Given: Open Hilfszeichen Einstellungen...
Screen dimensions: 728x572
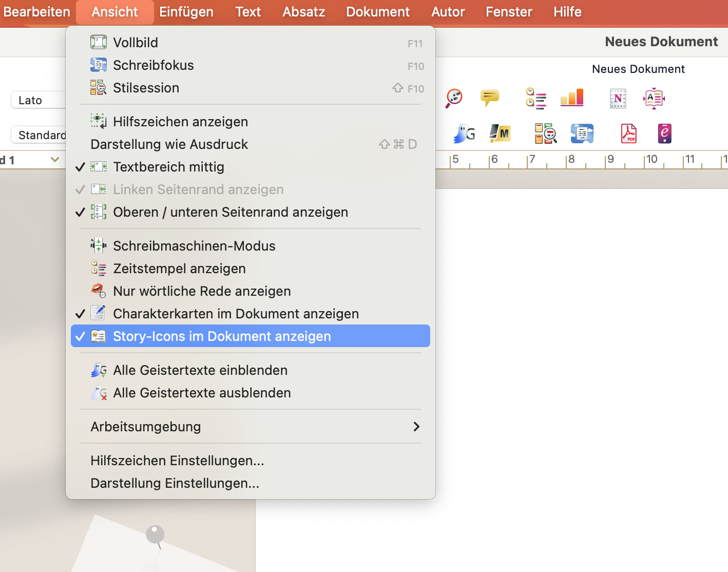Looking at the screenshot, I should click(x=251, y=461).
